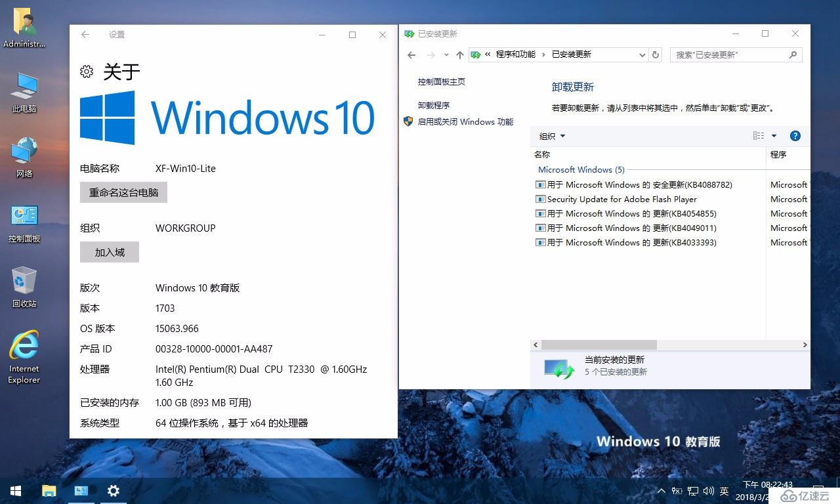Show hidden tray icons with the up arrow
This screenshot has height=504, width=840.
point(661,490)
